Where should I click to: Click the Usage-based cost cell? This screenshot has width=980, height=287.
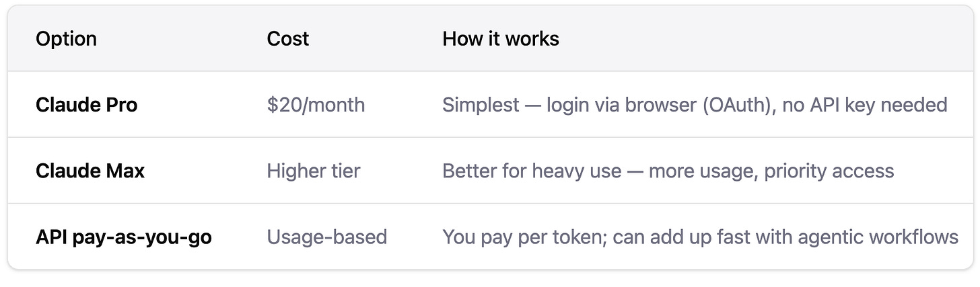[327, 237]
